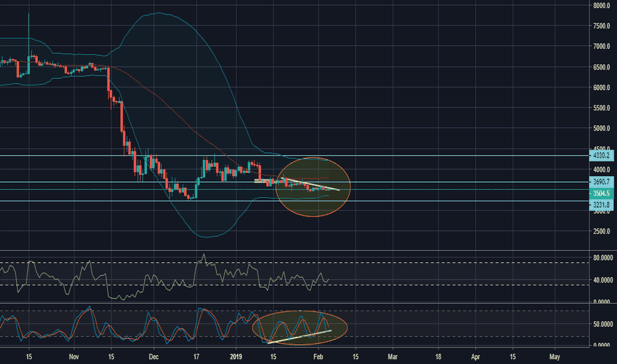Click the Nov label on time axis
Viewport: 617px width, 364px height.
(73, 357)
